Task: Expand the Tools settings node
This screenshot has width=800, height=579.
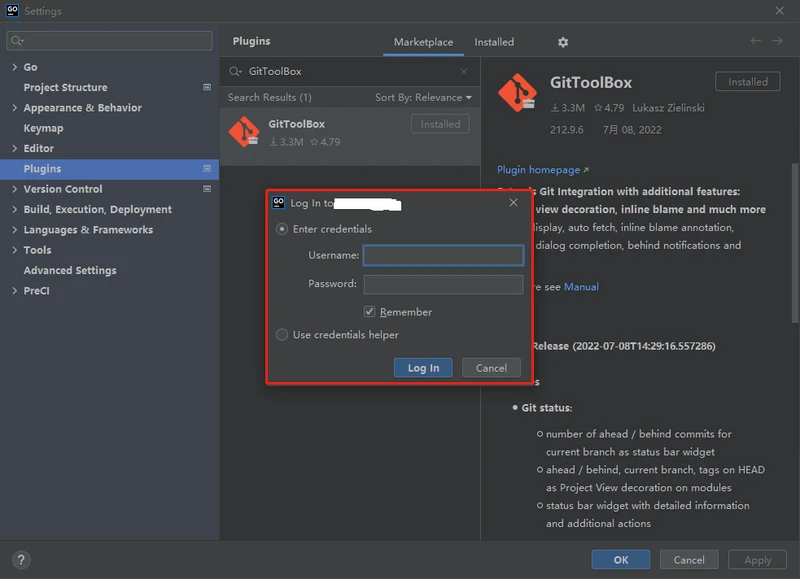Action: pos(14,250)
